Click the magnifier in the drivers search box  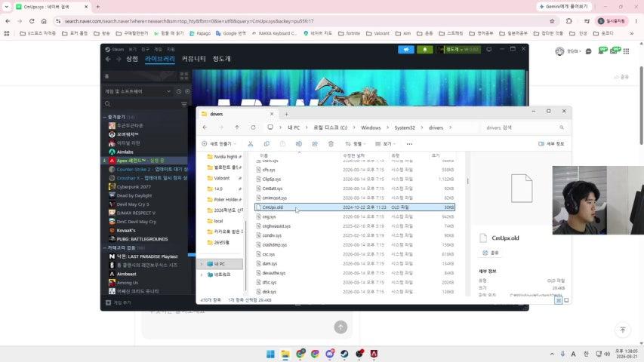(x=562, y=127)
